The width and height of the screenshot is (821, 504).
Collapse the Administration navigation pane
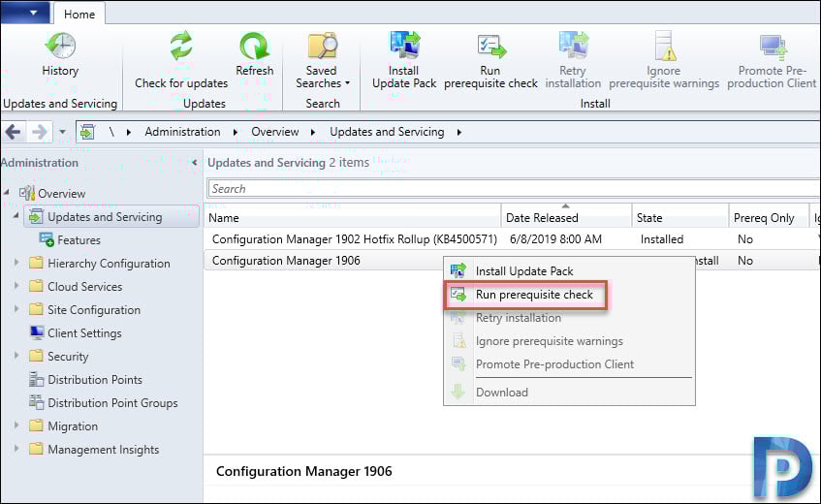coord(194,163)
